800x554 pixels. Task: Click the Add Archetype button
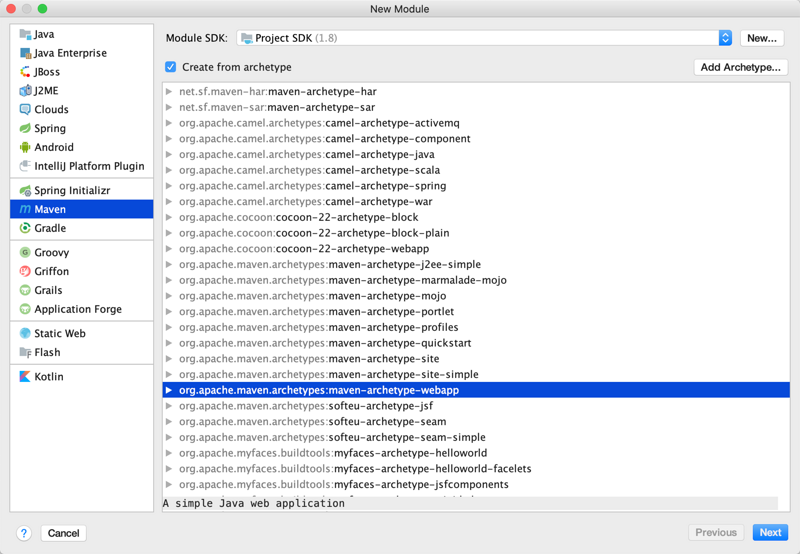(x=741, y=67)
